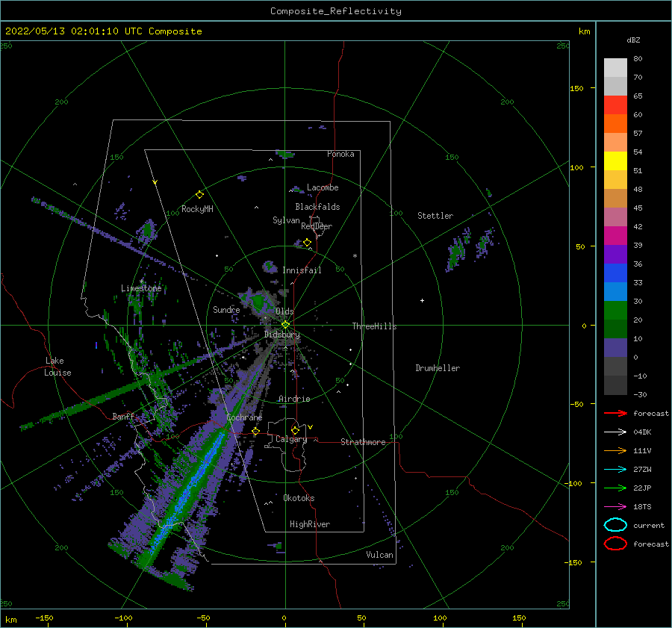Click the magenta 39-42 dBZ color swatch
This screenshot has height=628, width=672.
click(615, 236)
